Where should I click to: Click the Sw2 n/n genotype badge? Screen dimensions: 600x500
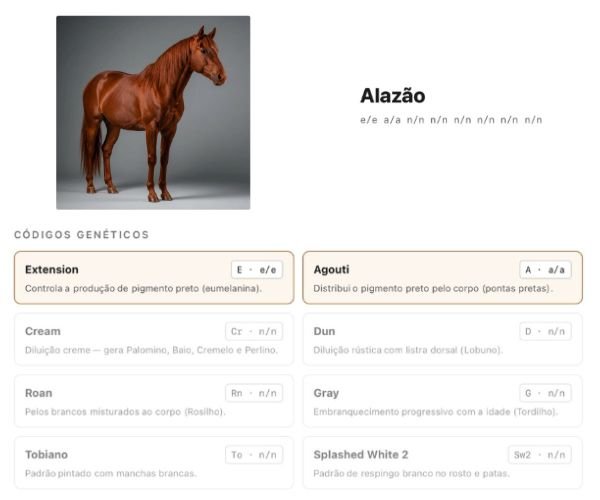click(x=540, y=454)
